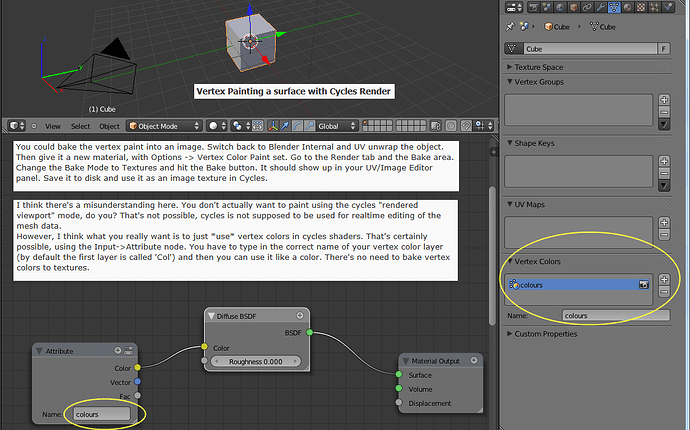
Task: Open the View menu
Action: click(x=53, y=126)
